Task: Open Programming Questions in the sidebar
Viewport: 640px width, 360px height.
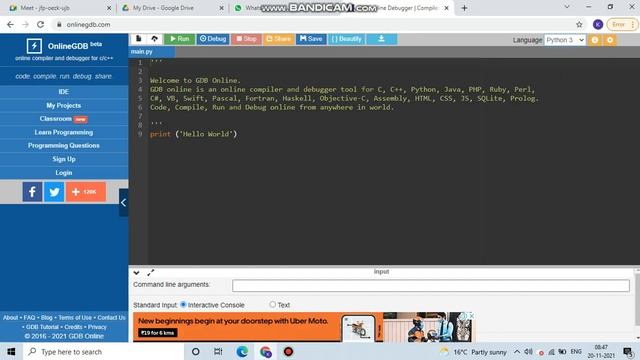Action: pyautogui.click(x=64, y=146)
